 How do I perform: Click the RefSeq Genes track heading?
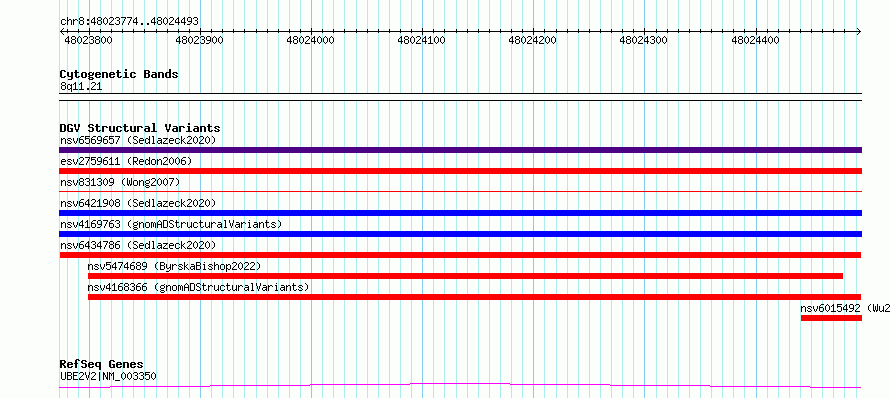[101, 365]
